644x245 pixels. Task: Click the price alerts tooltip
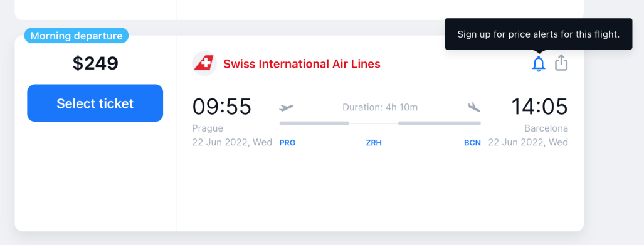(x=539, y=34)
